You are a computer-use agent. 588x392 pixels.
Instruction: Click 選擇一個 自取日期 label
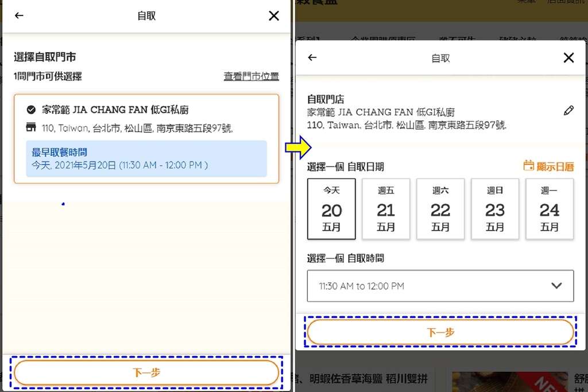pyautogui.click(x=345, y=167)
